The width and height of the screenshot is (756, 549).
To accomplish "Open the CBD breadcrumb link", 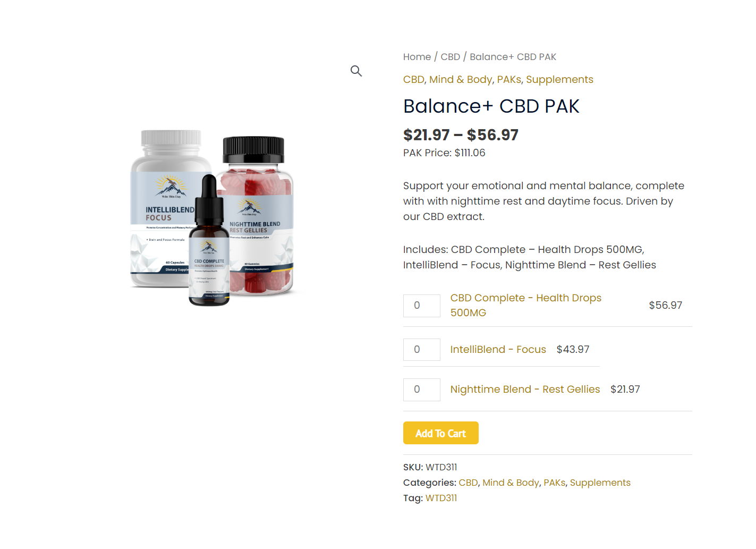I will pos(451,57).
